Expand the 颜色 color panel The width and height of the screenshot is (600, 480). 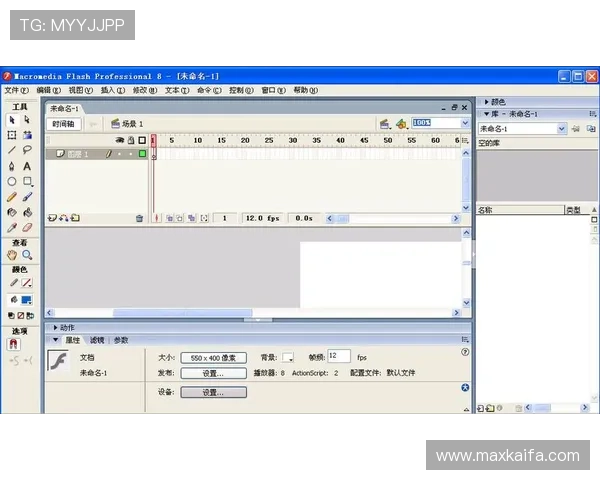click(x=486, y=102)
